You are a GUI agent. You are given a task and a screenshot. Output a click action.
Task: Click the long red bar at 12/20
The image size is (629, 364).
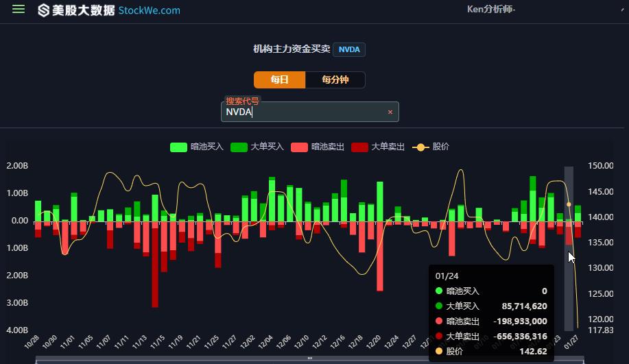[x=380, y=256]
